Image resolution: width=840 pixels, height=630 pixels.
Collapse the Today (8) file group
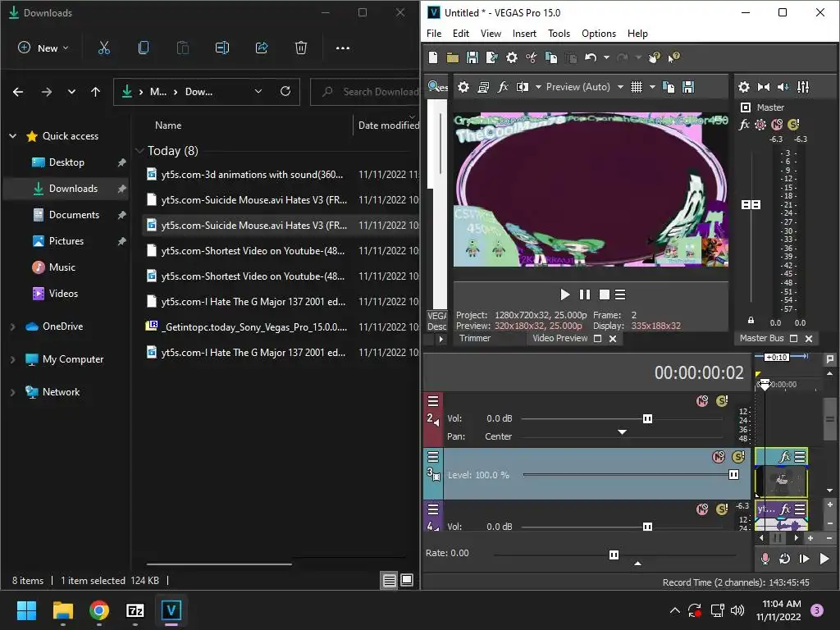click(x=139, y=151)
